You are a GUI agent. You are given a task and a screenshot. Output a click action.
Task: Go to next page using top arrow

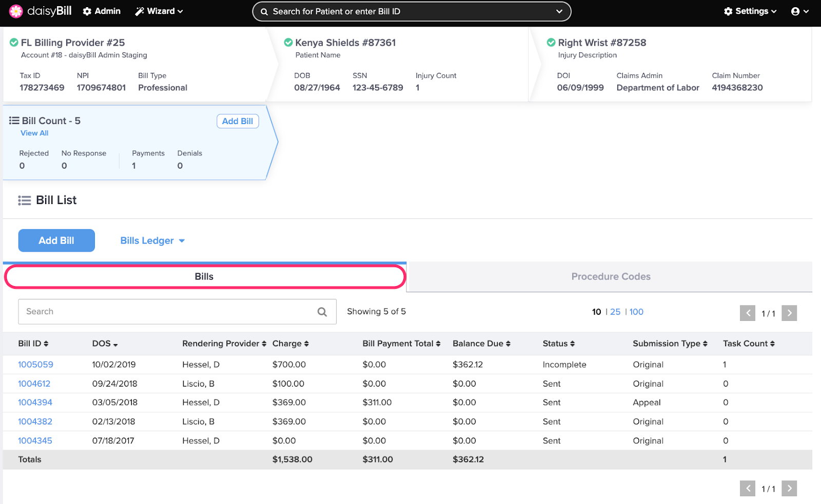click(x=789, y=313)
